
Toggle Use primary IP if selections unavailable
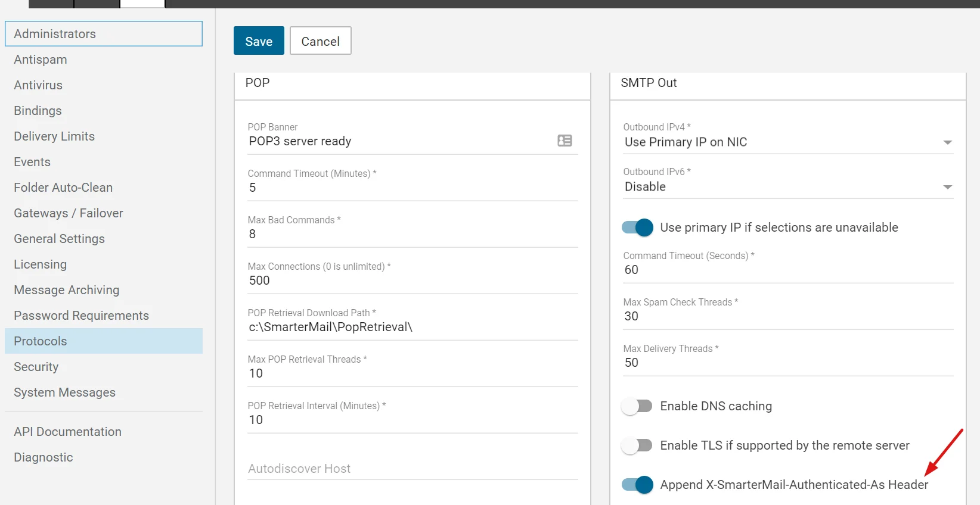(x=637, y=227)
